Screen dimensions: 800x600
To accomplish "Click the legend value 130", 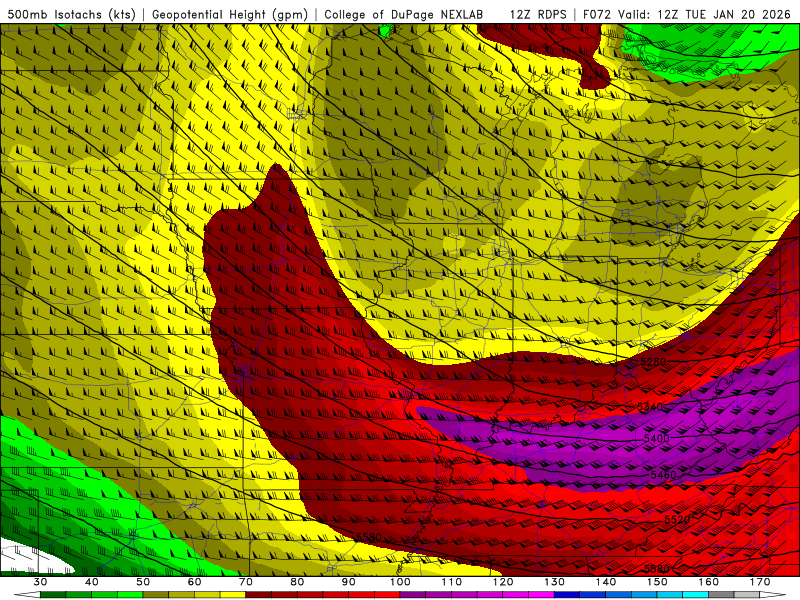I will (554, 582).
